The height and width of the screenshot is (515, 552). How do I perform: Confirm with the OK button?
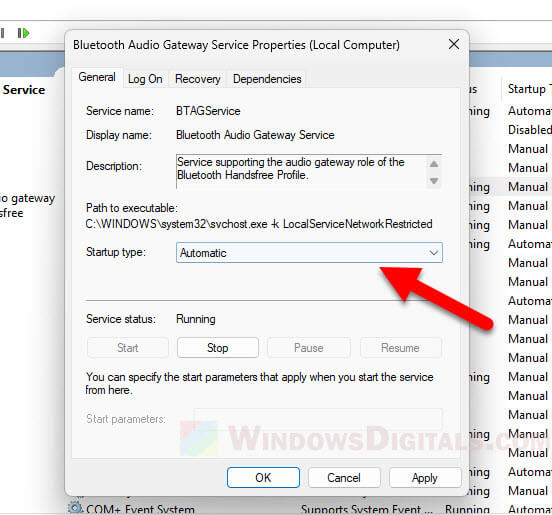pyautogui.click(x=263, y=478)
